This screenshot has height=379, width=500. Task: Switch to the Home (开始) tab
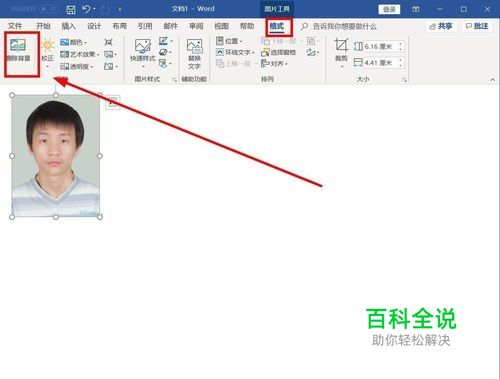point(43,26)
